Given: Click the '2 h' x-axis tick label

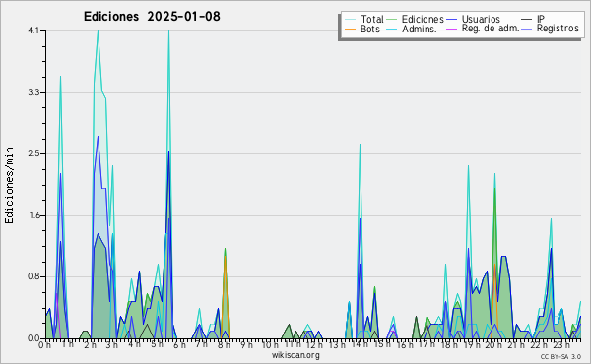Looking at the screenshot, I should click(x=90, y=345).
